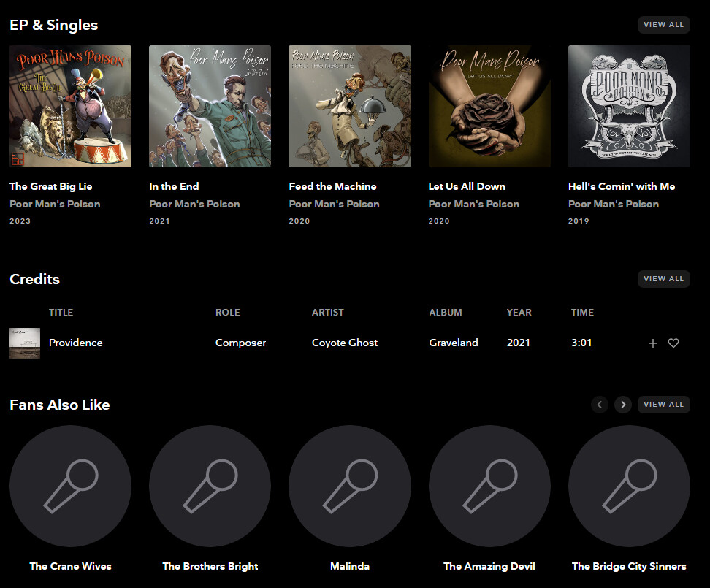Favorite the Providence track with heart icon

coord(673,343)
